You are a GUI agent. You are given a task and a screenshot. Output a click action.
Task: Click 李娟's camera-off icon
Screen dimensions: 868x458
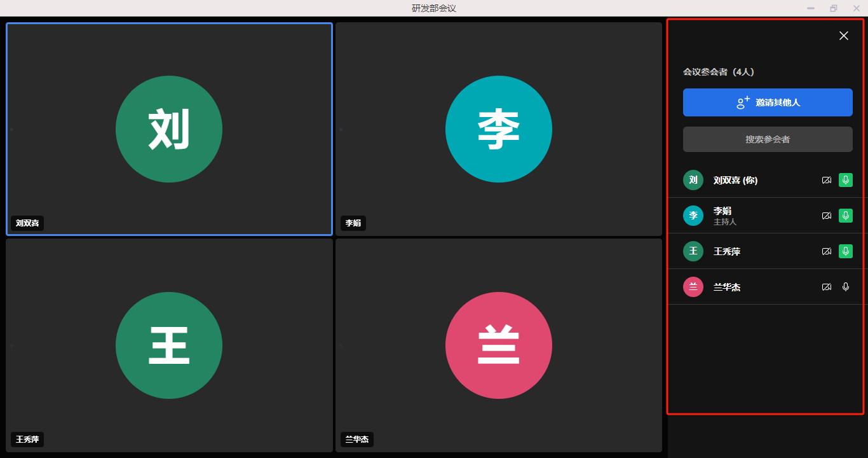click(x=826, y=216)
